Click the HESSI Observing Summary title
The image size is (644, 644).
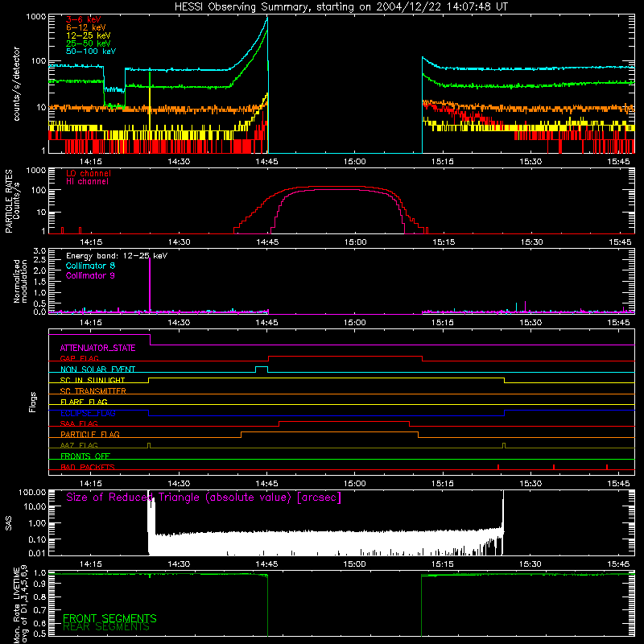tap(341, 7)
